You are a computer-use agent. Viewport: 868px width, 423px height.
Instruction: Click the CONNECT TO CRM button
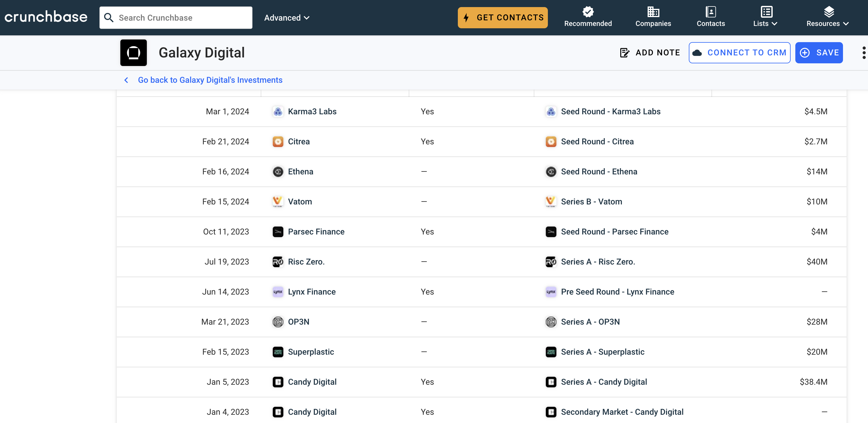point(739,53)
